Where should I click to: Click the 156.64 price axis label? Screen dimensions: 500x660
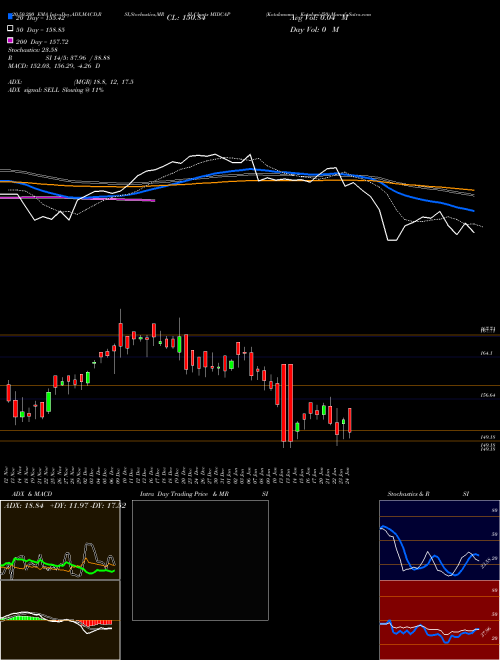(x=488, y=396)
